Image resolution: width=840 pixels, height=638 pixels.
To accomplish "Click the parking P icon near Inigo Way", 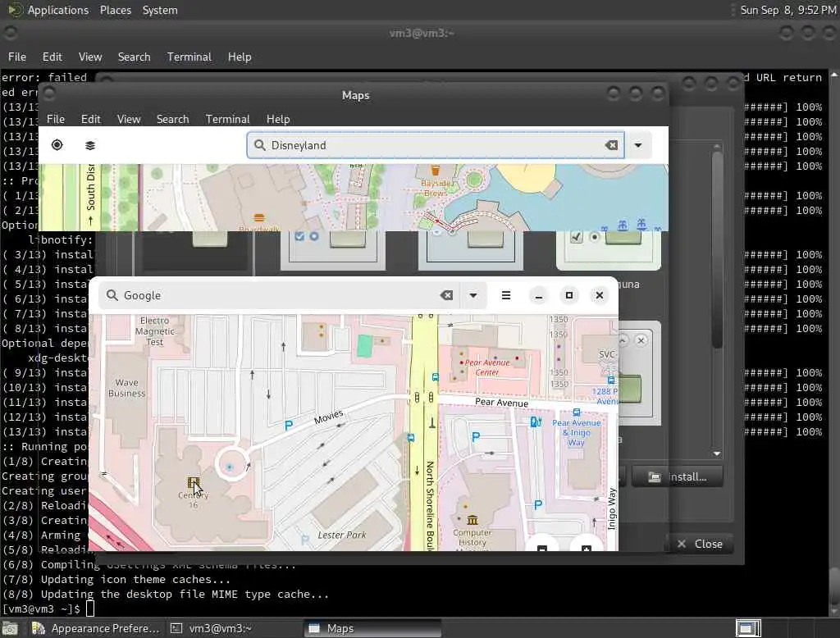I will coord(538,504).
